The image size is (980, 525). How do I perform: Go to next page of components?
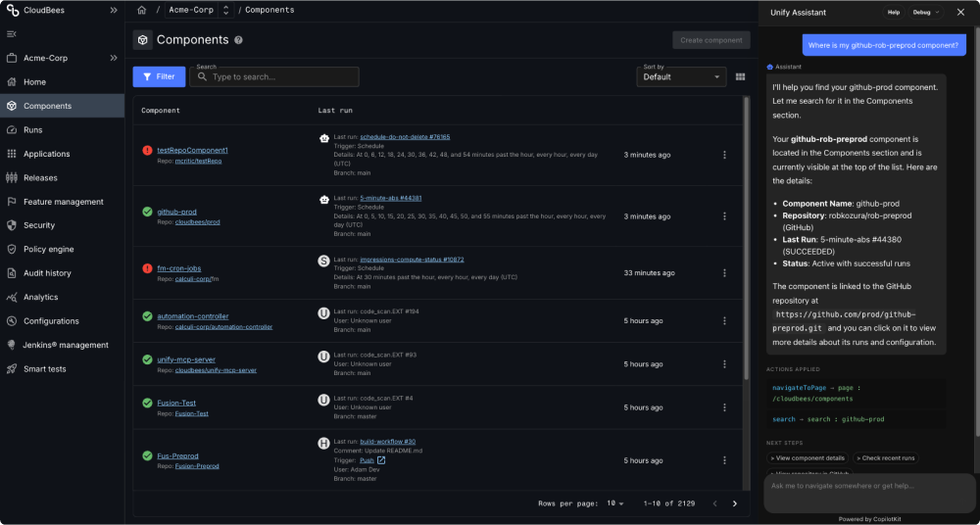tap(734, 503)
